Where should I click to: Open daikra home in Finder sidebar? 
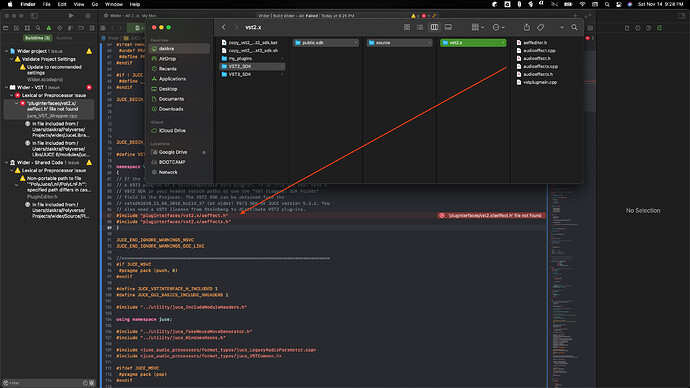point(179,48)
